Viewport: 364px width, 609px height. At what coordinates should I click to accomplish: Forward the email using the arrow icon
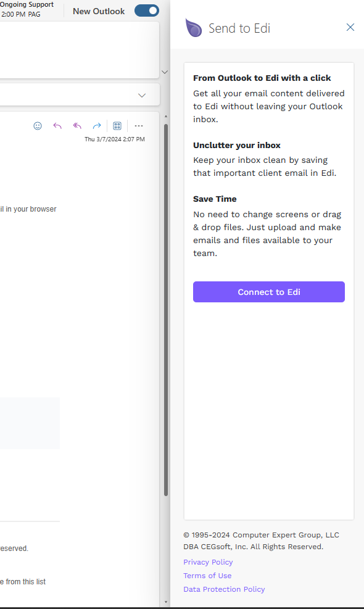[97, 126]
